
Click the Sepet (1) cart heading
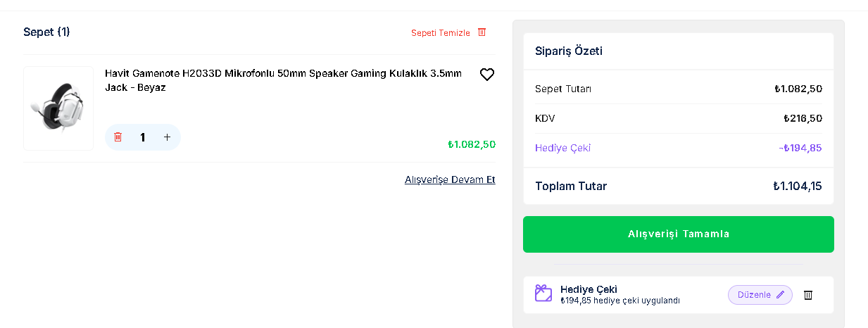coord(46,32)
